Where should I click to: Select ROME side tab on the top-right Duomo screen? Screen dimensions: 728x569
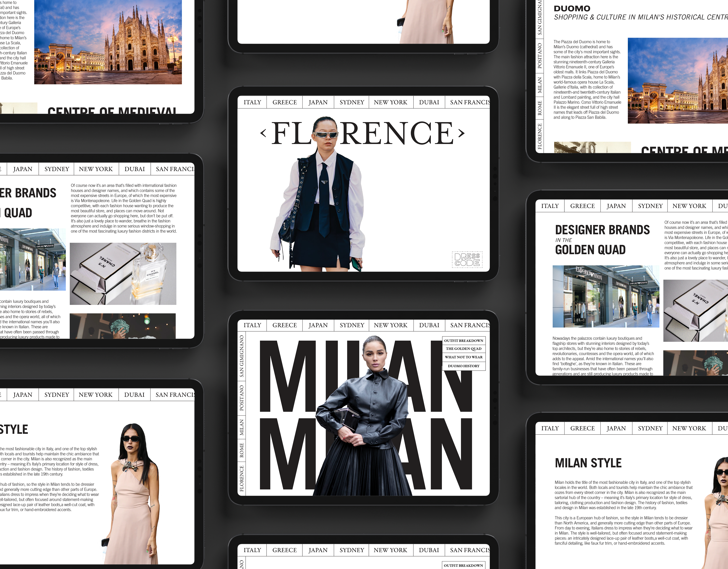coord(540,108)
